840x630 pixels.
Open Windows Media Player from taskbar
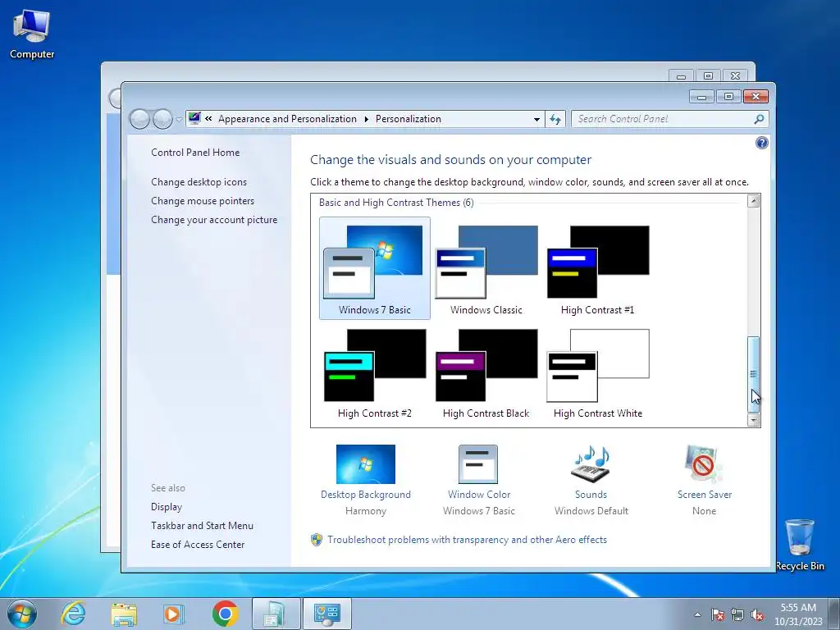coord(174,614)
